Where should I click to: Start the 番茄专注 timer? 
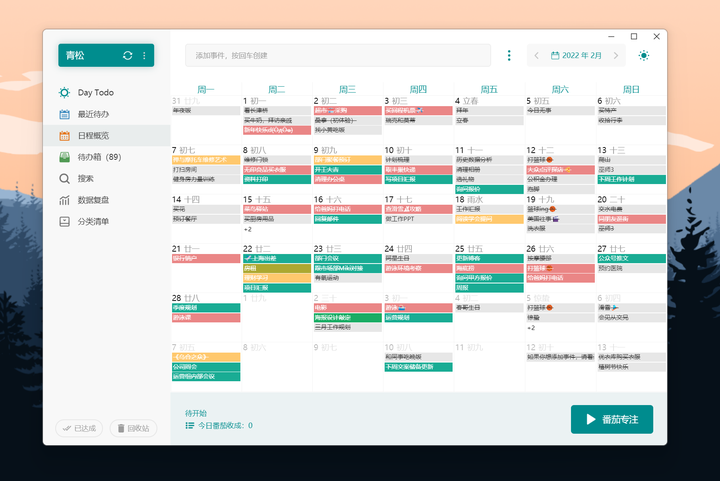(612, 419)
